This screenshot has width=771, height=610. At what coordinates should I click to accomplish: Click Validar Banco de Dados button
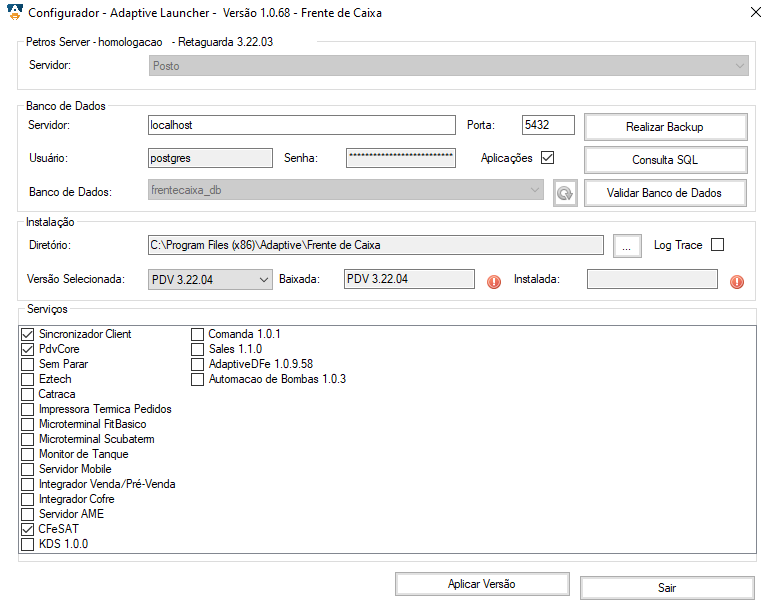(665, 193)
